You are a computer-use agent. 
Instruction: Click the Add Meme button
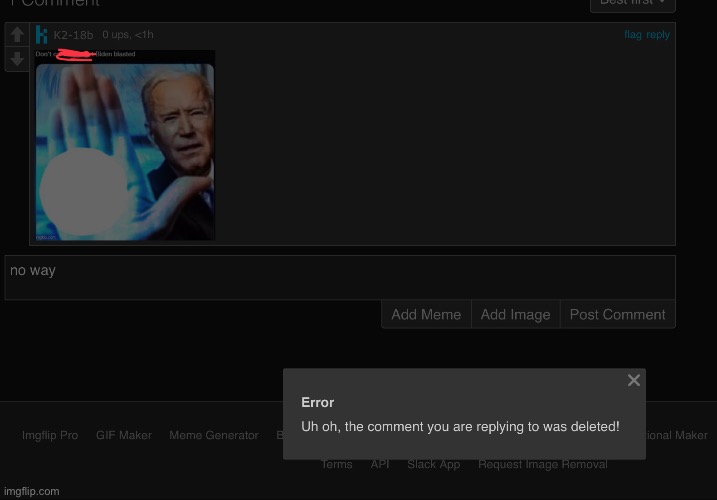pos(426,314)
